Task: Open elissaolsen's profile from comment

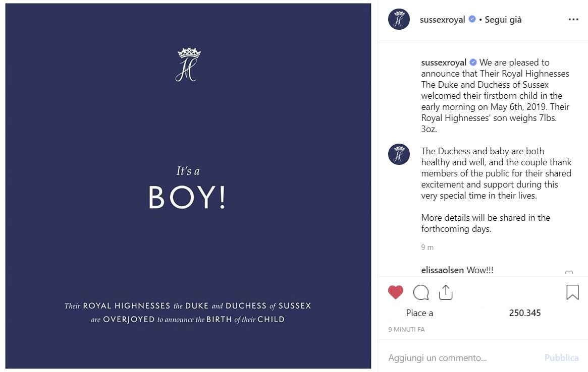Action: coord(443,270)
